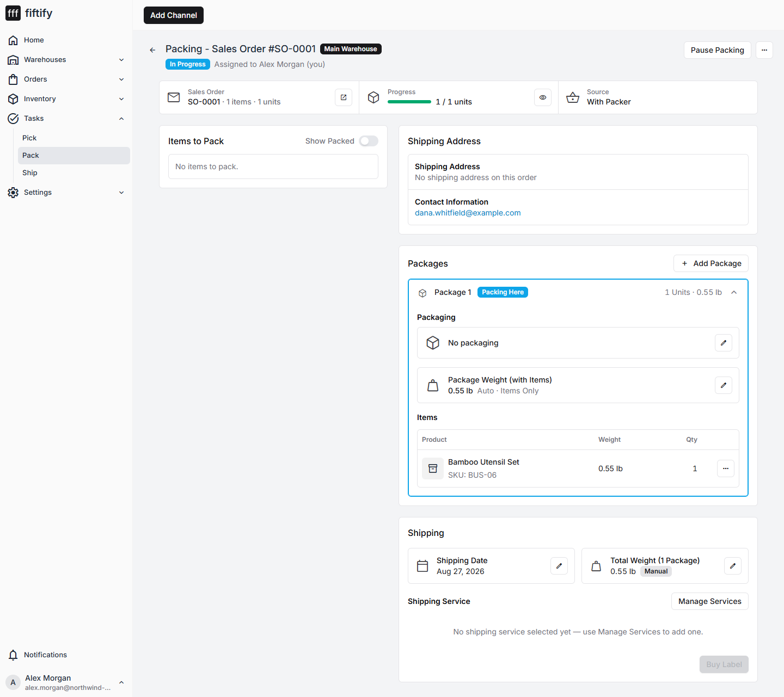Screen dimensions: 784x697
Task: Click the back arrow beside Packing title
Action: 152,50
